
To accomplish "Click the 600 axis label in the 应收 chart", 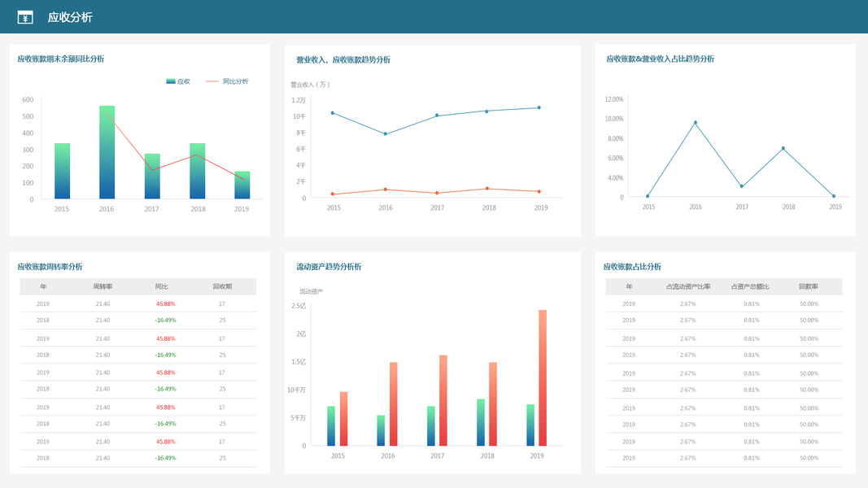I will click(x=28, y=99).
